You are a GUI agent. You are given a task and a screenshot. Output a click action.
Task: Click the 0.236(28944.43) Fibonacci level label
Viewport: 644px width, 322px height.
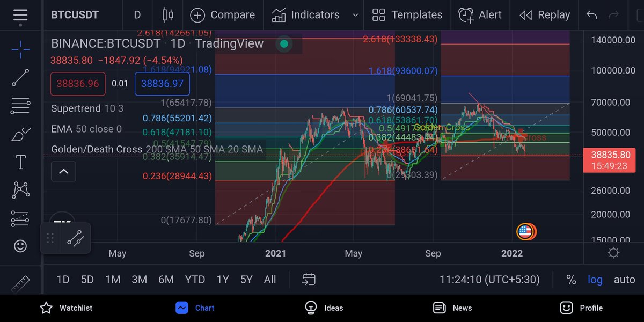tap(177, 176)
